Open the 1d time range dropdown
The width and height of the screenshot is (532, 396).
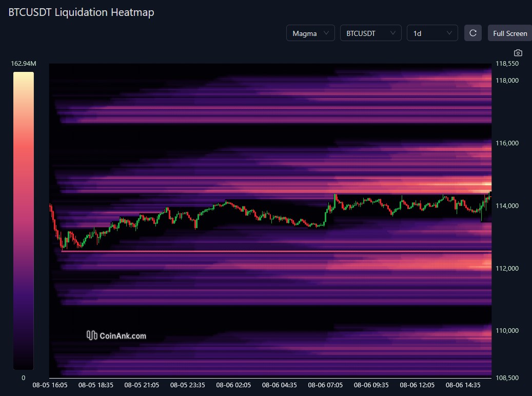point(432,33)
